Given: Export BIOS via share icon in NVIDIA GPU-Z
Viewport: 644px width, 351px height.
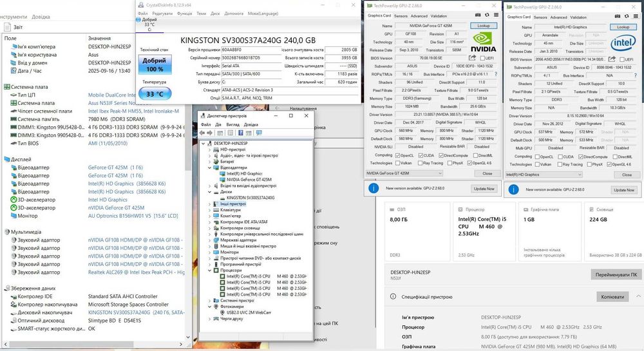Looking at the screenshot, I should [x=472, y=58].
